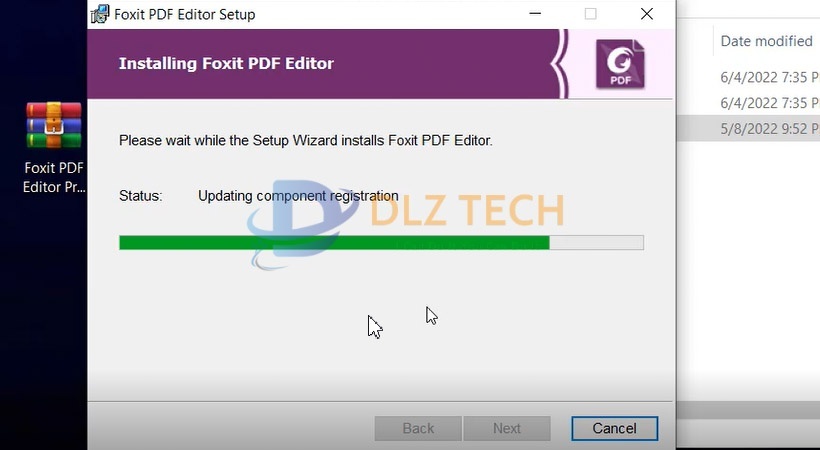Close the Foxit PDF Editor Setup window

pos(647,14)
